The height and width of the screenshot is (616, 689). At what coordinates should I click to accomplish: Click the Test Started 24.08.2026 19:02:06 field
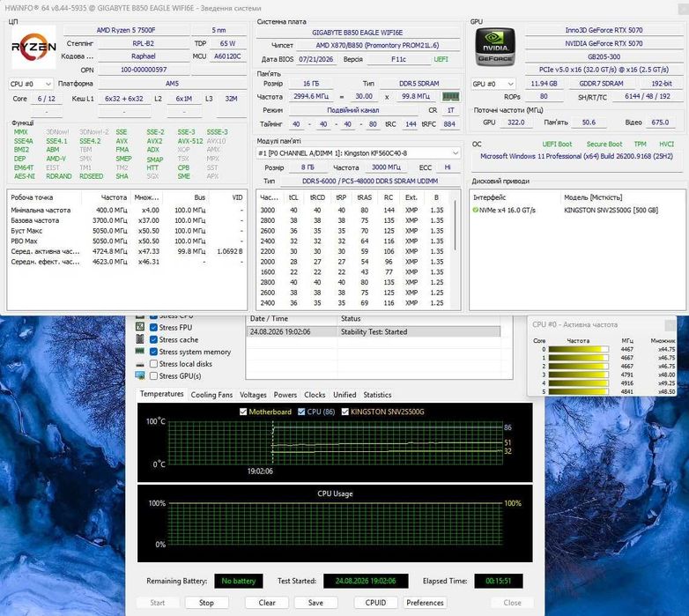click(x=366, y=581)
